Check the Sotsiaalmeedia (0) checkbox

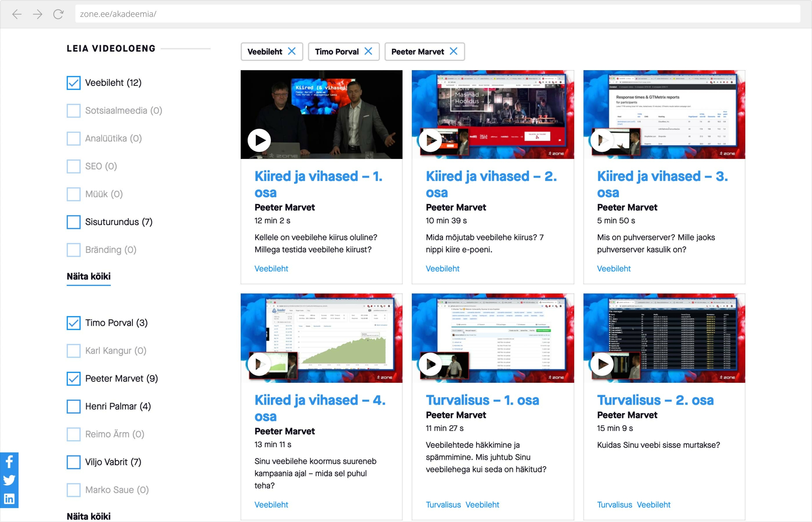(74, 110)
